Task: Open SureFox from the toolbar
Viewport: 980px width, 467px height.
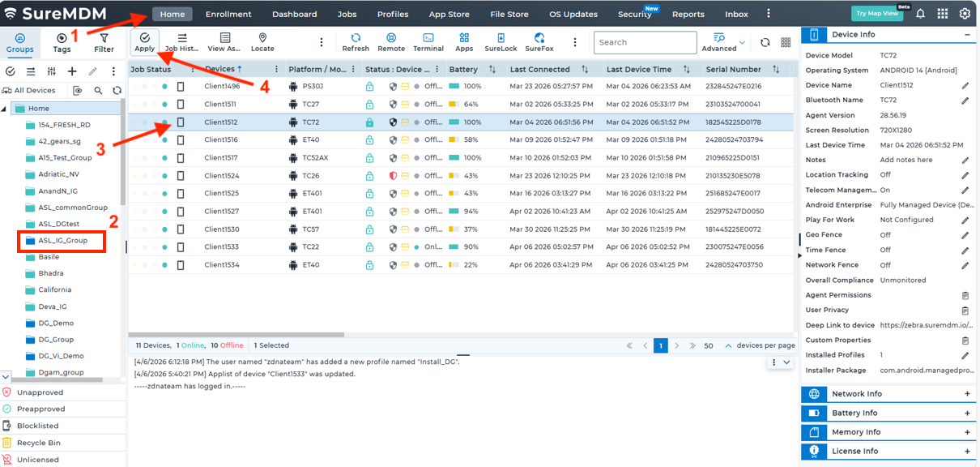Action: tap(539, 42)
